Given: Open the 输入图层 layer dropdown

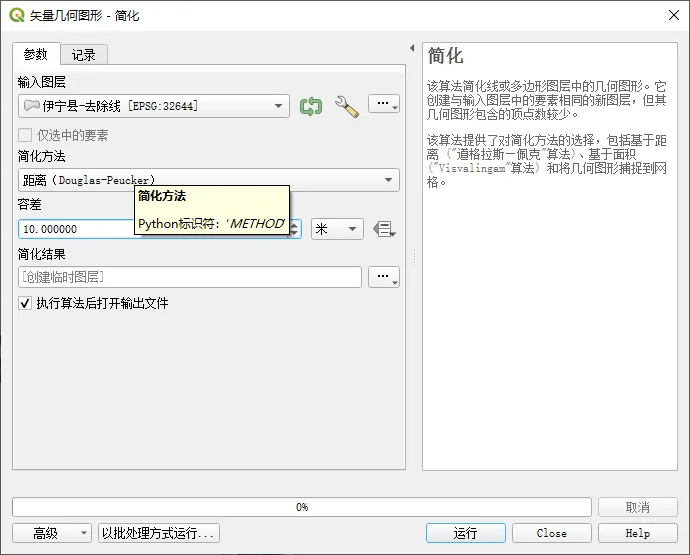Looking at the screenshot, I should [x=154, y=106].
